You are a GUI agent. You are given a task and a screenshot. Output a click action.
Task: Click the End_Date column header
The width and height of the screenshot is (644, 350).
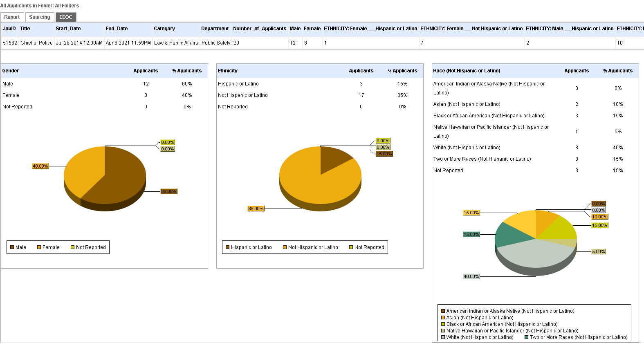click(117, 29)
